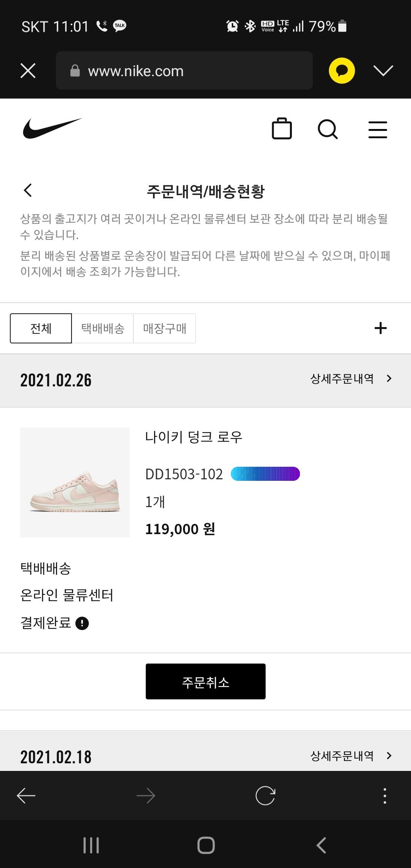Switch to the 택배배송 tab
Viewport: 411px width, 868px height.
coord(103,328)
